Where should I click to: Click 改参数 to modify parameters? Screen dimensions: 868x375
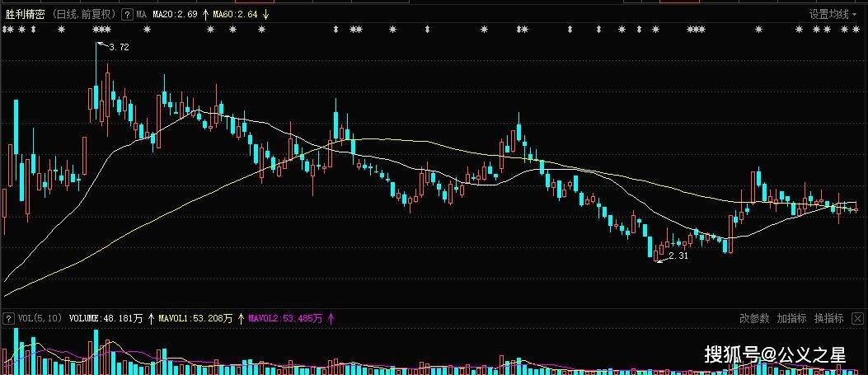click(x=754, y=318)
